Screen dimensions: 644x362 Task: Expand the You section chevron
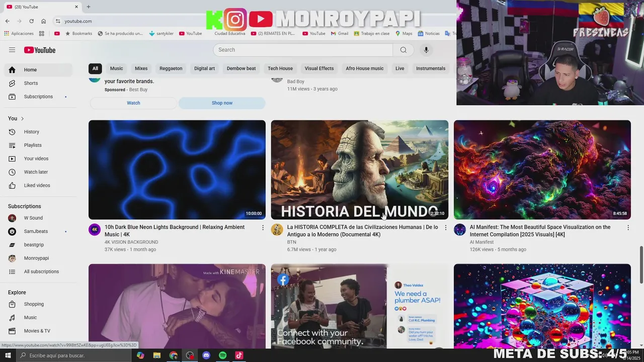[22, 119]
